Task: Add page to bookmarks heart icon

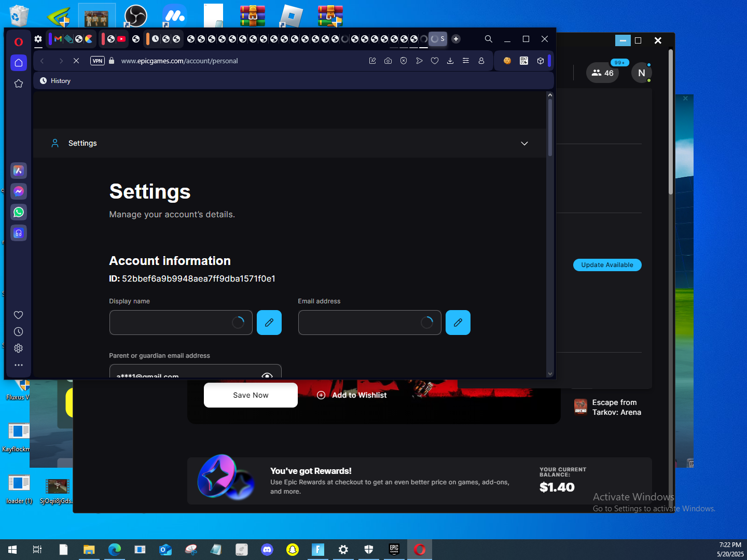Action: coord(435,61)
